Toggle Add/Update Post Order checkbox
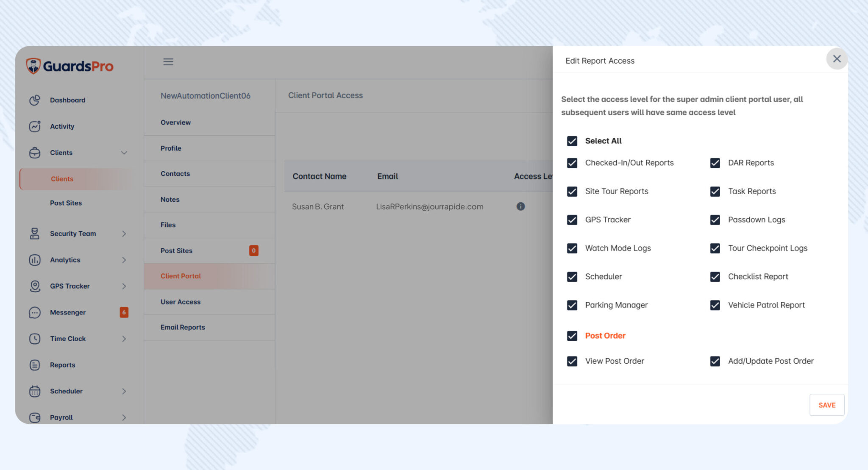Viewport: 868px width, 470px height. (715, 361)
